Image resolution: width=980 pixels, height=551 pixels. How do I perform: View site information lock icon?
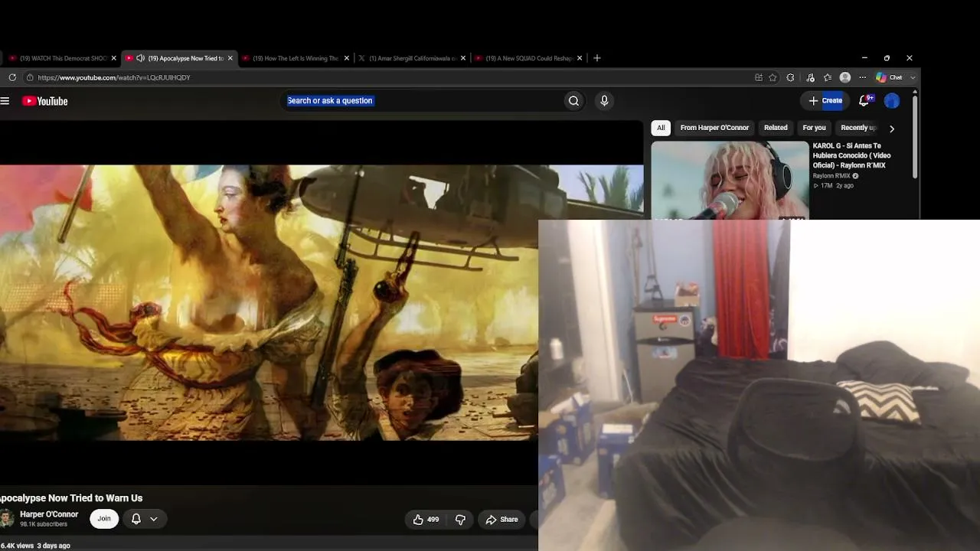[30, 77]
